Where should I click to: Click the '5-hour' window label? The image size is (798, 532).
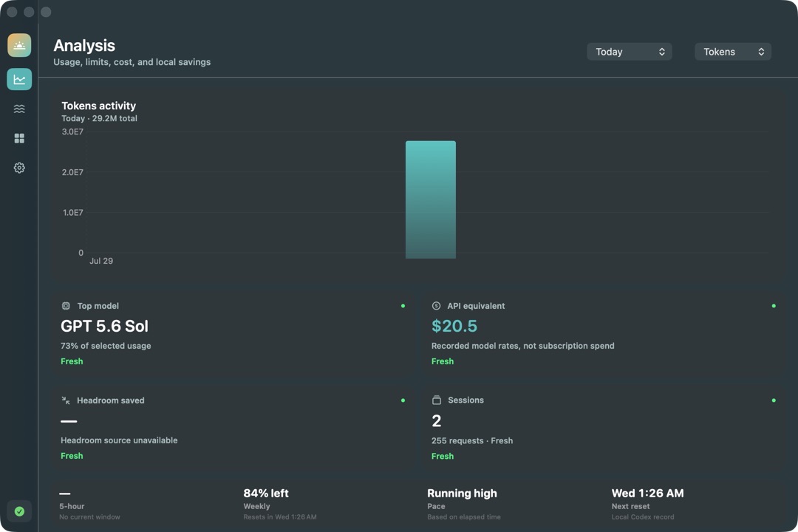(x=72, y=507)
